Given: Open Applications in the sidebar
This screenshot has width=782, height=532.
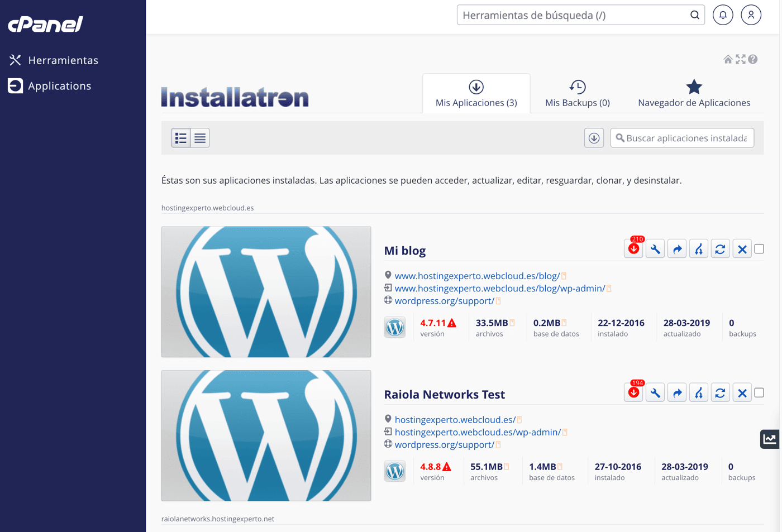Looking at the screenshot, I should [50, 86].
